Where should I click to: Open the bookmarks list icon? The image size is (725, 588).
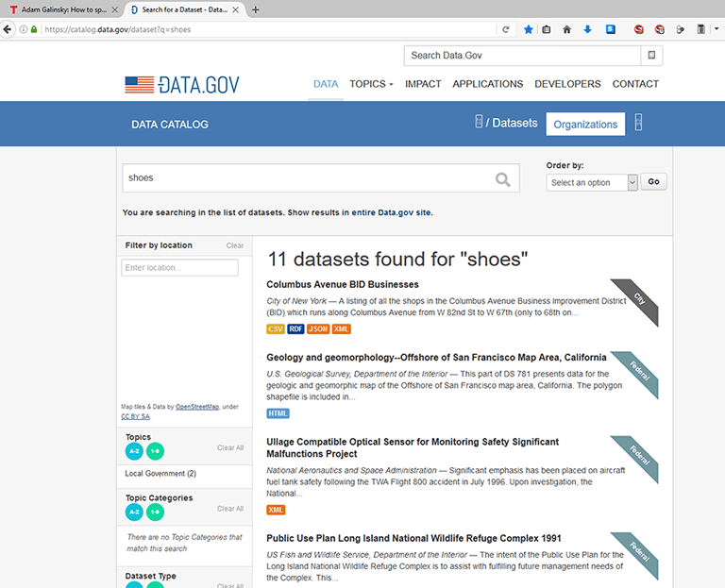(x=546, y=29)
